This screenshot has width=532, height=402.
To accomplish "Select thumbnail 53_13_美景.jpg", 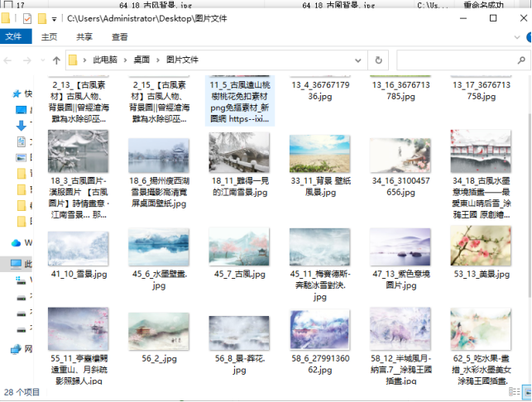I will tap(481, 246).
